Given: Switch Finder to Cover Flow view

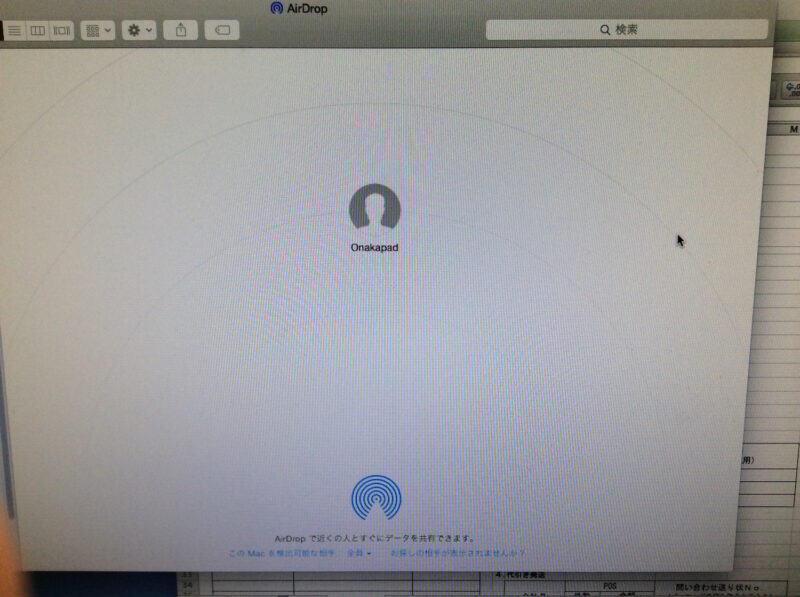Looking at the screenshot, I should [62, 31].
